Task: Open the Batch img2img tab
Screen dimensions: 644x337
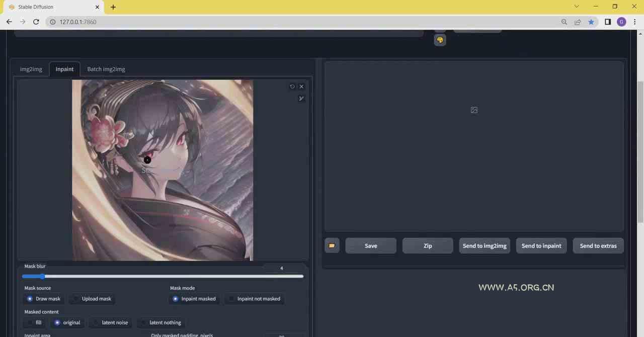Action: (x=106, y=69)
